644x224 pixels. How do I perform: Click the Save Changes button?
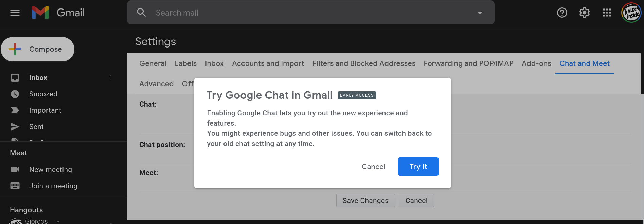click(365, 201)
